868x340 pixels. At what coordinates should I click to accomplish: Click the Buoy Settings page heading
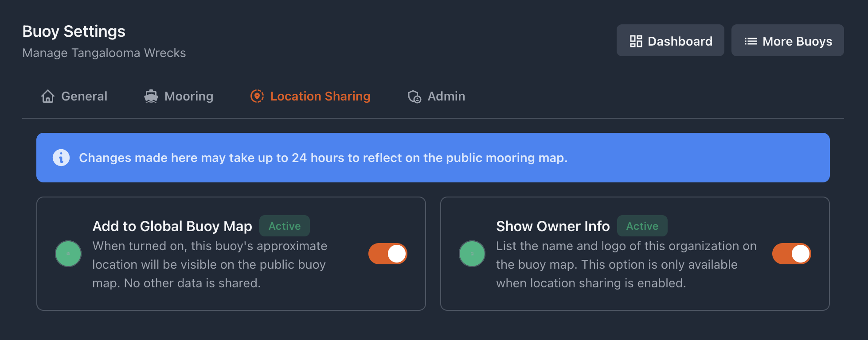click(x=74, y=31)
